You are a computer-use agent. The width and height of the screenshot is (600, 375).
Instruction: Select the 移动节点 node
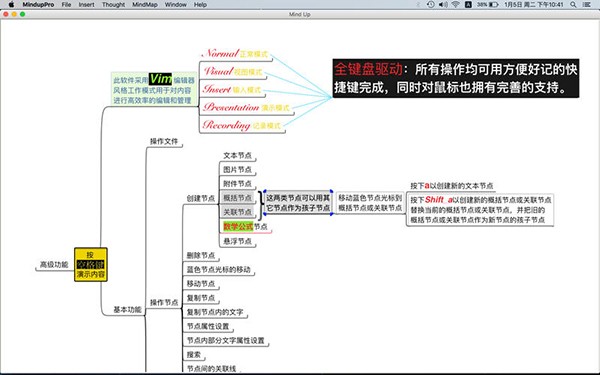pyautogui.click(x=201, y=284)
